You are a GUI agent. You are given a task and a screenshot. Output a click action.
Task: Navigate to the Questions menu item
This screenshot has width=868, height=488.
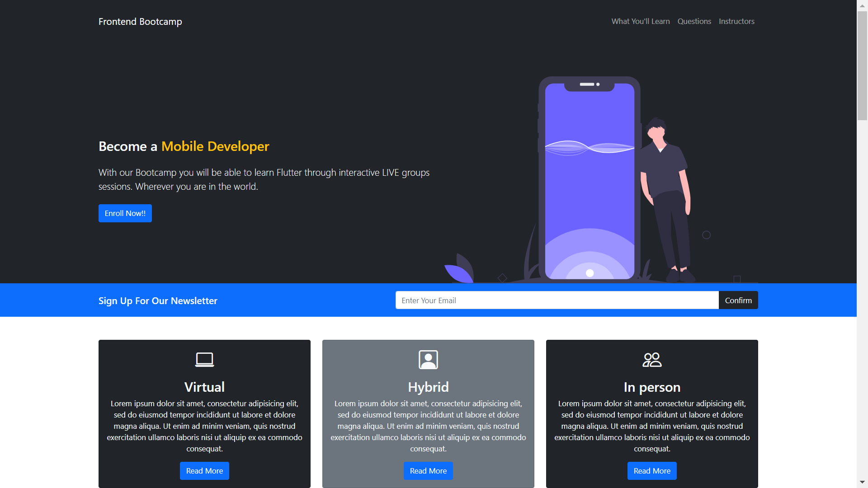click(x=694, y=21)
